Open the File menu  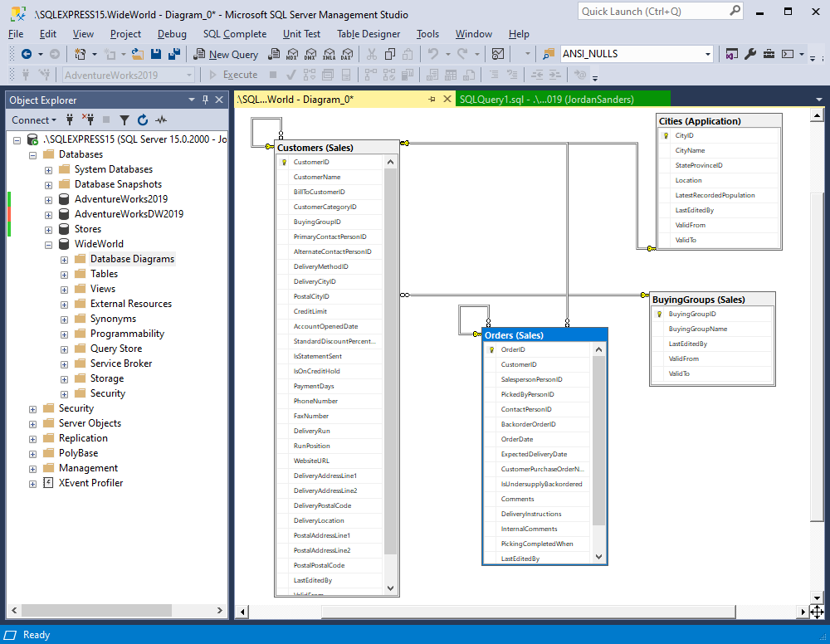click(x=16, y=34)
